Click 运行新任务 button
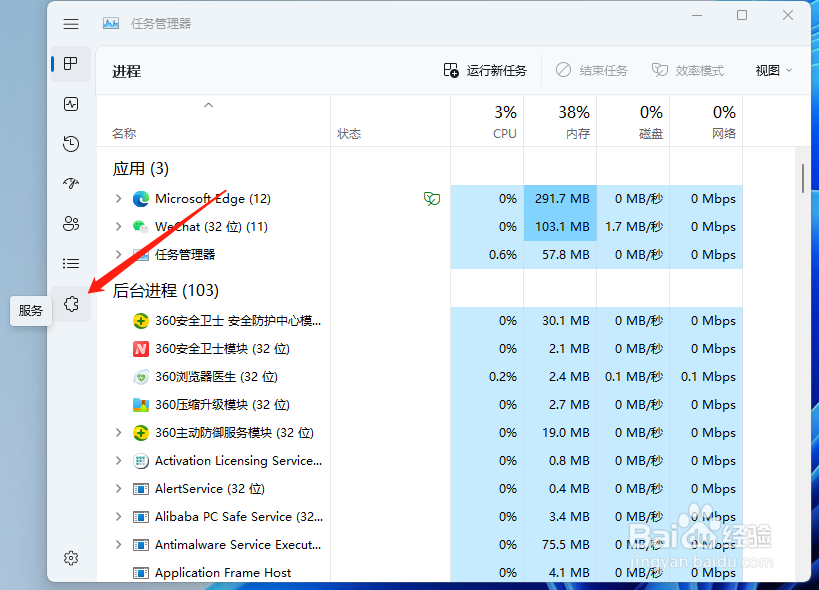Screen dimensions: 819x590 pyautogui.click(x=485, y=70)
